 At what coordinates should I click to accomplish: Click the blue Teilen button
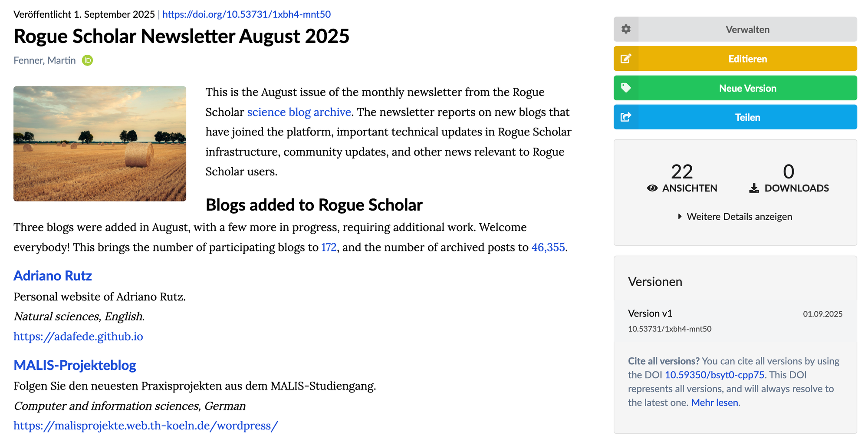(x=747, y=117)
